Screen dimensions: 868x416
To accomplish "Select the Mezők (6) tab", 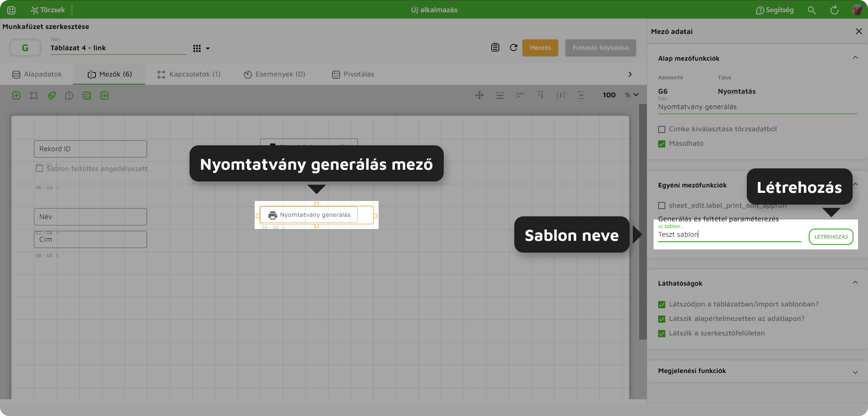I will [109, 74].
